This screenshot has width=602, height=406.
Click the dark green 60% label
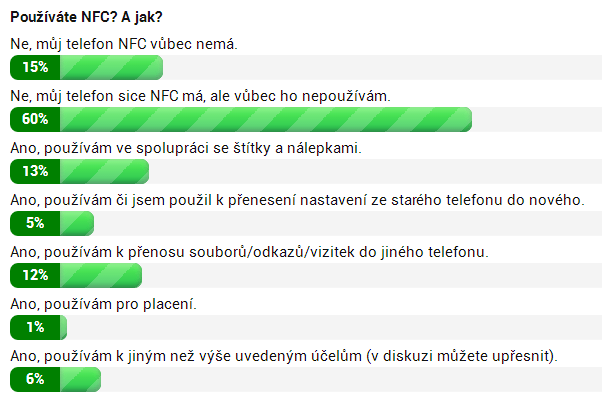(35, 119)
